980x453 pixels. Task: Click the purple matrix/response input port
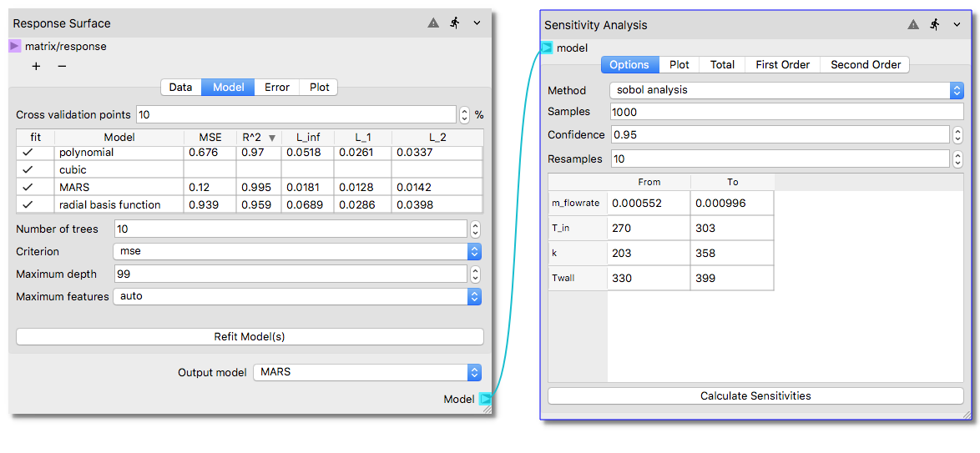point(14,47)
